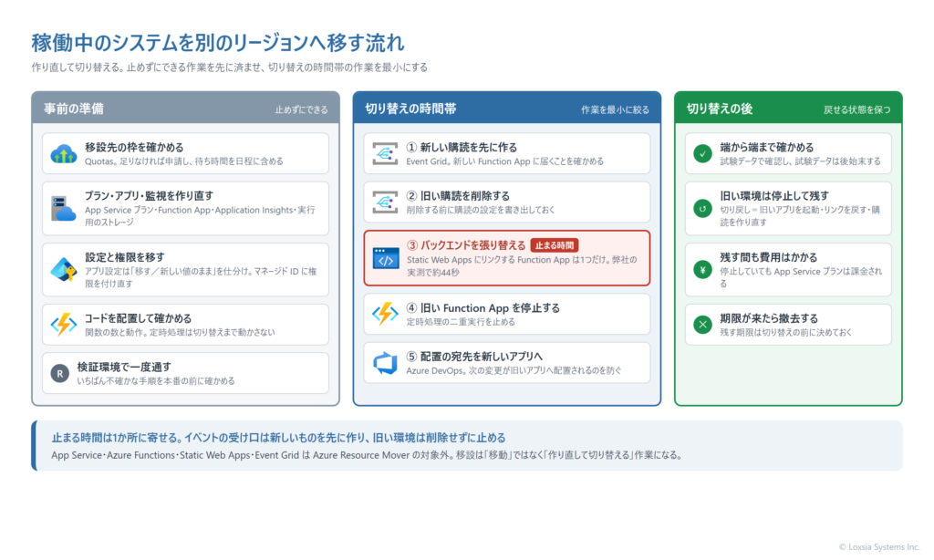Click the card title 設定と権限を移す

pyautogui.click(x=124, y=257)
